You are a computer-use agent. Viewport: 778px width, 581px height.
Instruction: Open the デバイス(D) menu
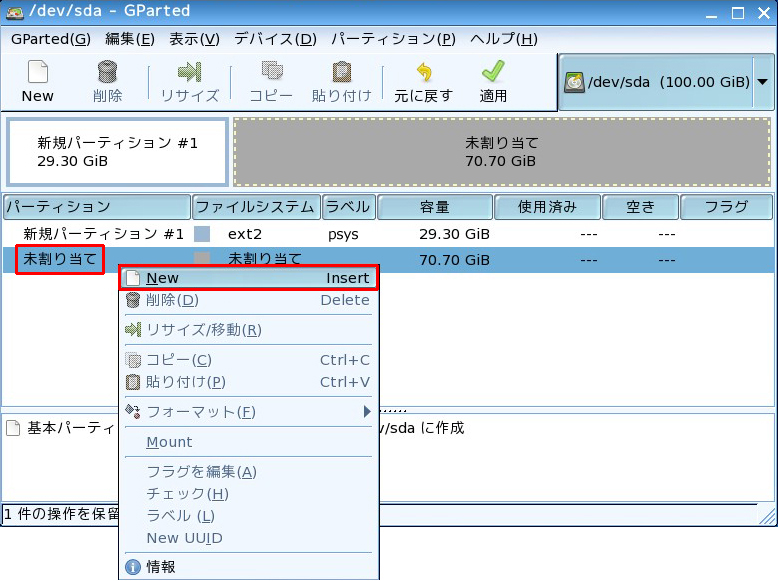(275, 39)
